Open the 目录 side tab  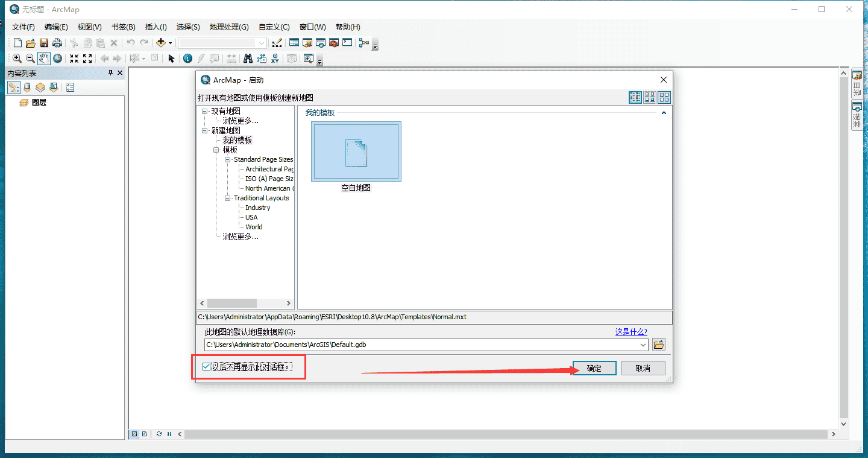pos(857,84)
